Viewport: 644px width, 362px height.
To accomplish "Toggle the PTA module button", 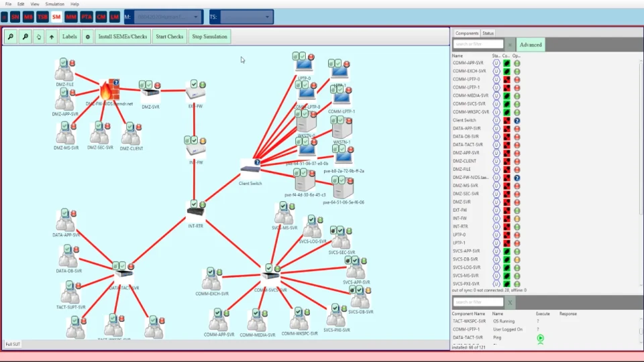I will pyautogui.click(x=87, y=17).
